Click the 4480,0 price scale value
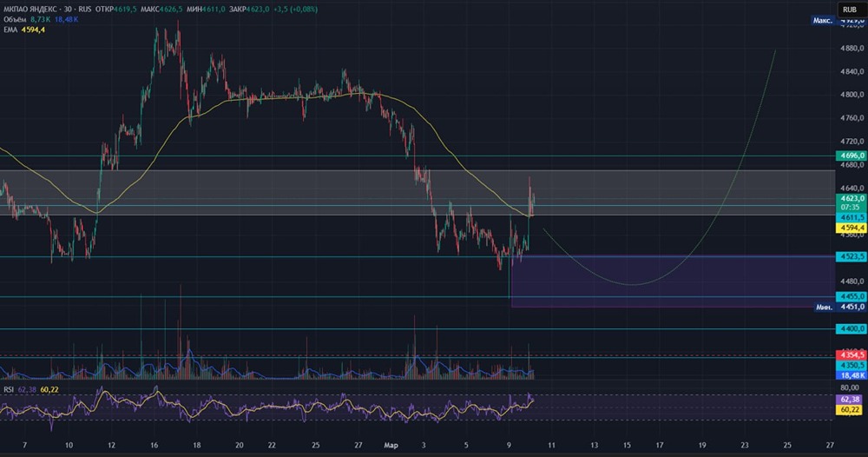The width and height of the screenshot is (868, 457). pos(852,281)
